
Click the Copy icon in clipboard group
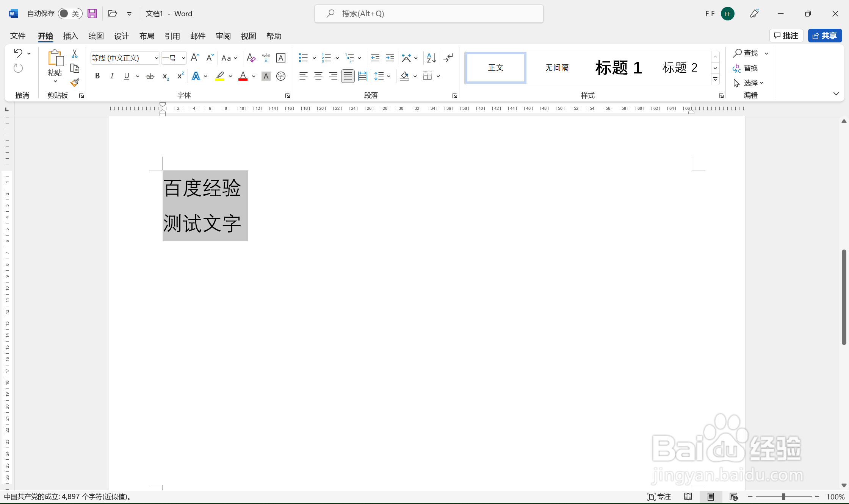75,68
